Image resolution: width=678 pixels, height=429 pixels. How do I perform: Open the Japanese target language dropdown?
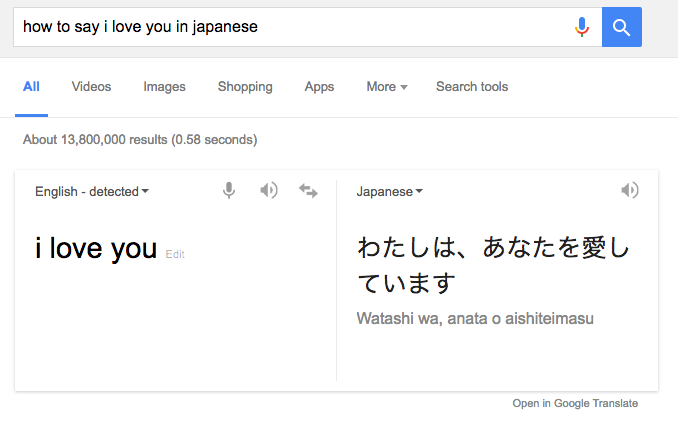click(389, 192)
